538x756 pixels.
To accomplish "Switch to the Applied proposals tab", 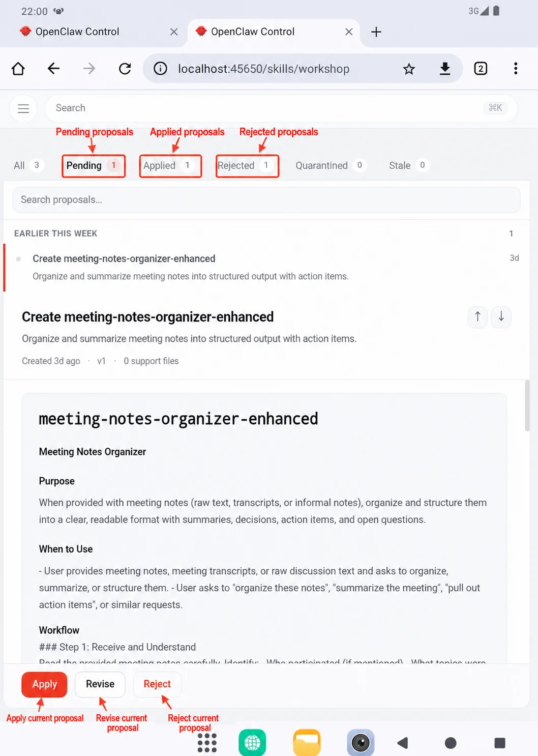I will (170, 166).
